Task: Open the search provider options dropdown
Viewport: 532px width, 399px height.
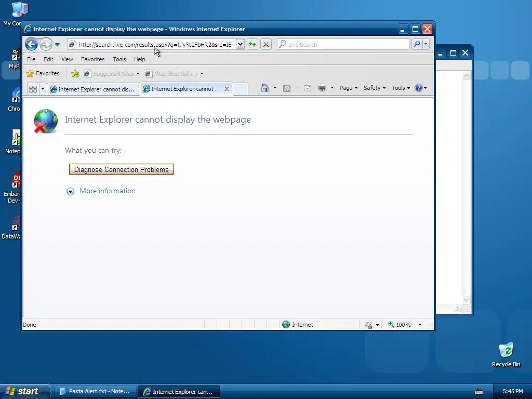Action: tap(426, 45)
